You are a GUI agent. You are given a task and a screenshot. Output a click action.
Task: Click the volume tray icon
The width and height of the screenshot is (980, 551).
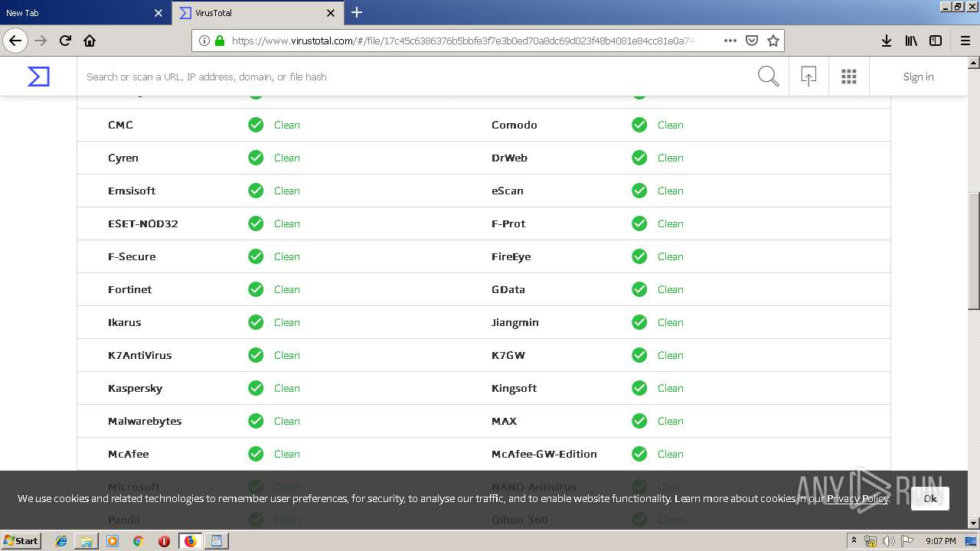tap(889, 541)
